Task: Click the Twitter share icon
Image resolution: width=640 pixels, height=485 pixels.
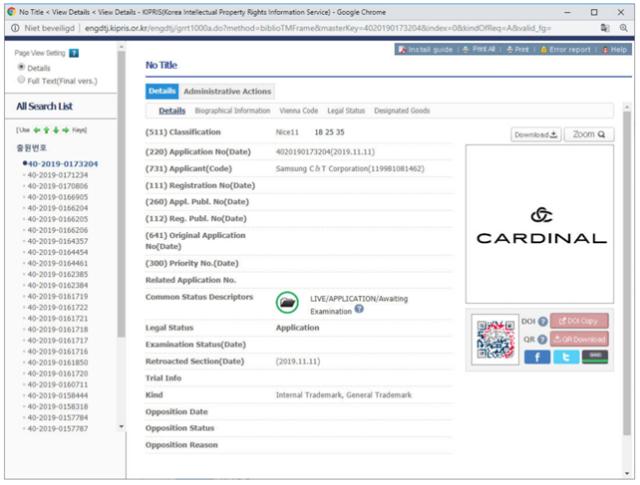Action: pyautogui.click(x=566, y=357)
